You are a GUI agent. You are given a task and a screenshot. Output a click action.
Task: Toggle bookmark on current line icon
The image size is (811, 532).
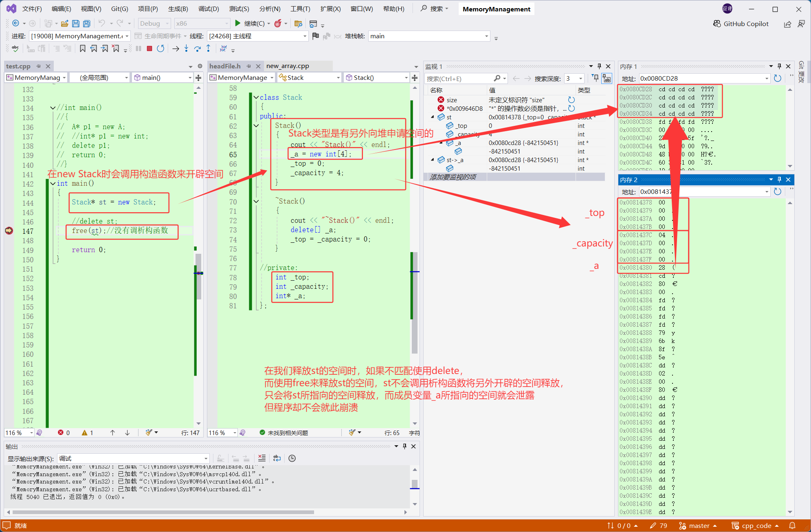(83, 49)
